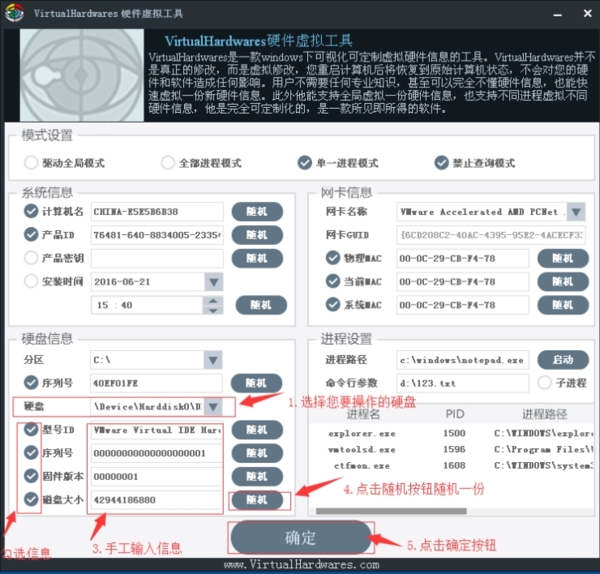Toggle partition 序列号 checkbox beside 40EF01FE
600x574 pixels.
(31, 382)
